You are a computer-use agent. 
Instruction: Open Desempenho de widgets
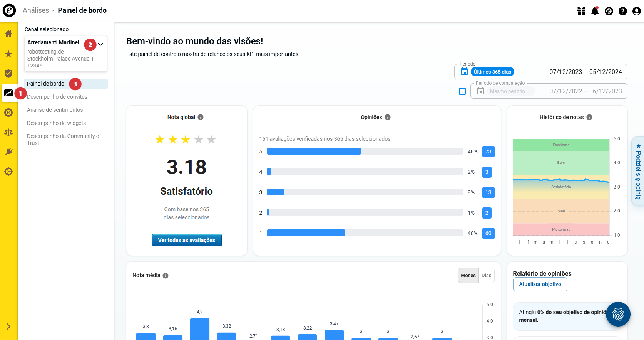coord(57,123)
